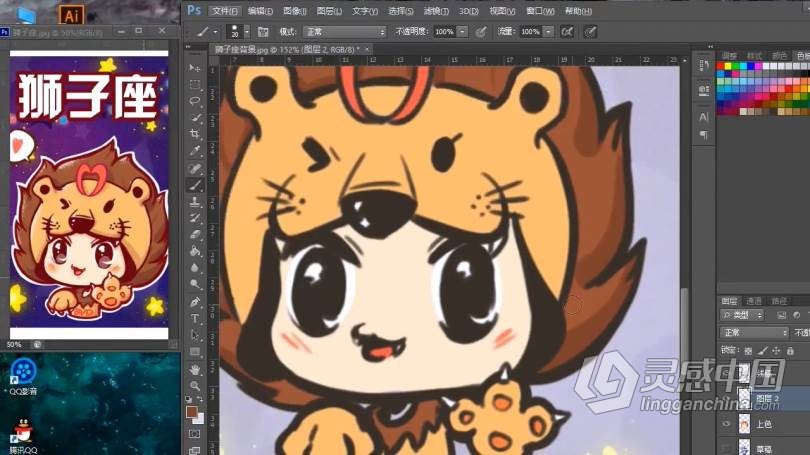Image resolution: width=810 pixels, height=455 pixels.
Task: Open the opacity 不透明度 slider dropdown
Action: click(x=462, y=32)
